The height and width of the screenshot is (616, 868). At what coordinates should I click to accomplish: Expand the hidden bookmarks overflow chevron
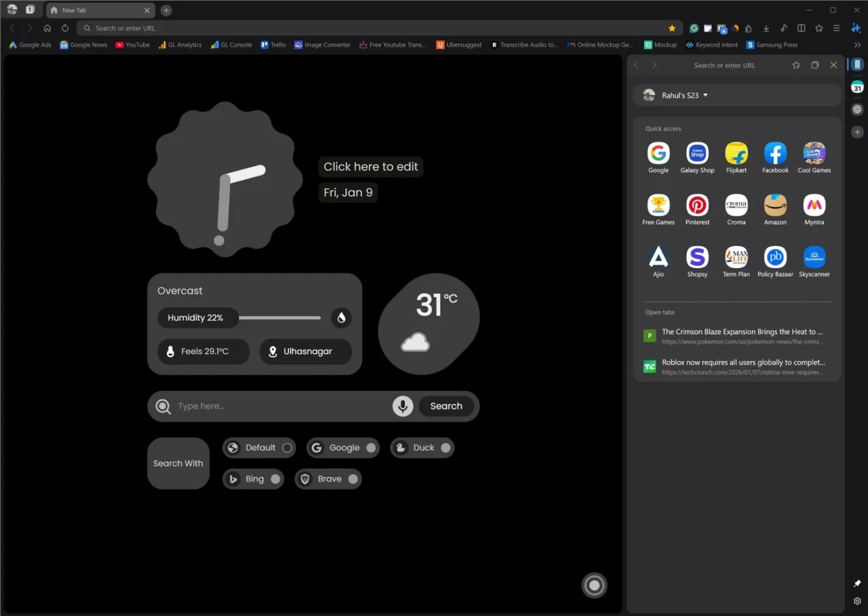coord(857,45)
